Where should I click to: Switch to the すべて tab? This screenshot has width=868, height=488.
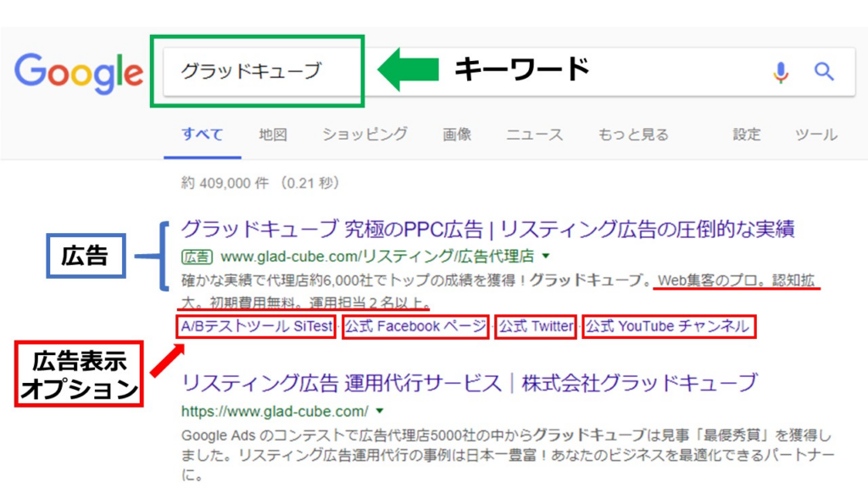tap(202, 135)
